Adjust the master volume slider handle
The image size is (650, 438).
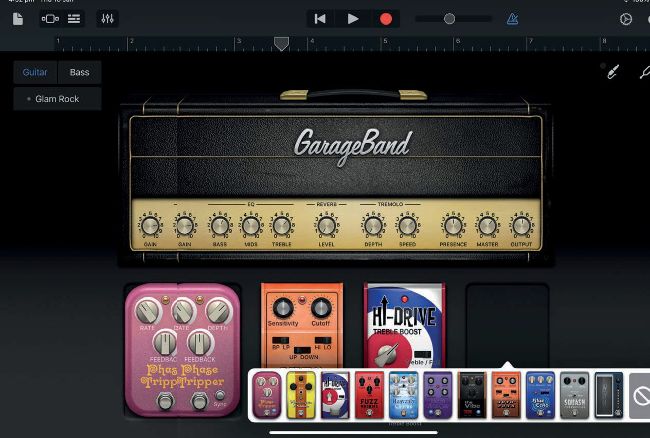[449, 19]
